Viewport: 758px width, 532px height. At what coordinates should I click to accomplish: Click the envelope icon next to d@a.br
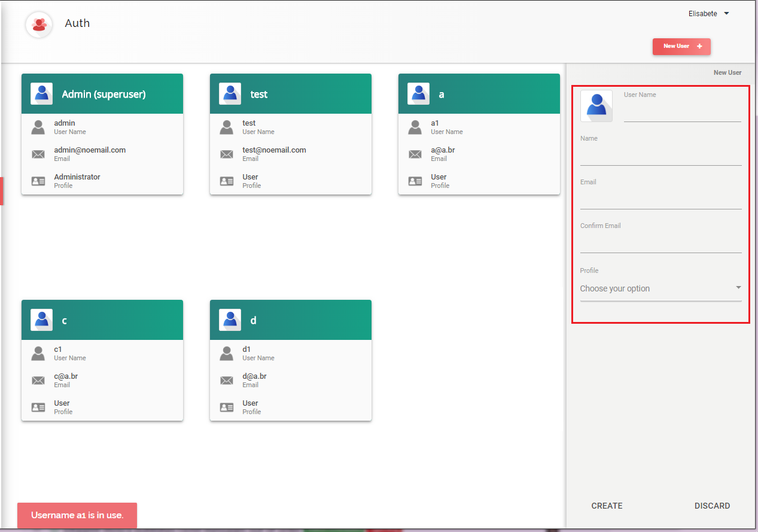click(226, 380)
